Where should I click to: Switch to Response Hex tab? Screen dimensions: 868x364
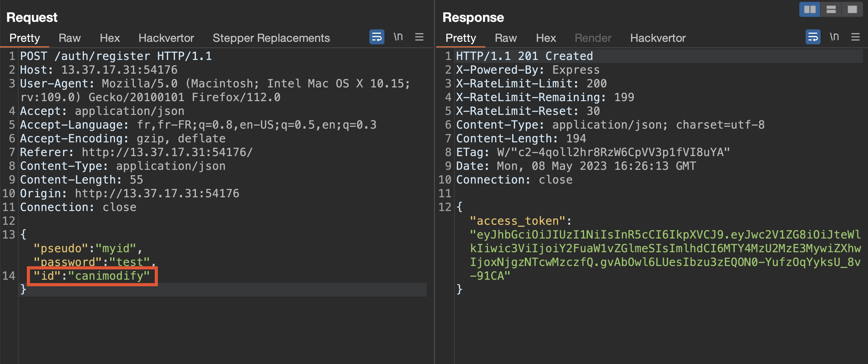click(x=546, y=38)
